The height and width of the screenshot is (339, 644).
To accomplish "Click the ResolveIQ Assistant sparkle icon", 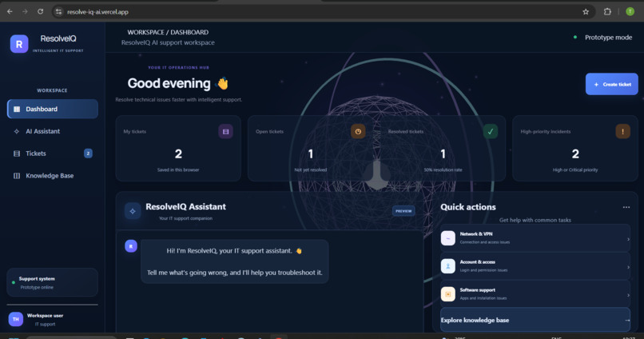I will (133, 211).
